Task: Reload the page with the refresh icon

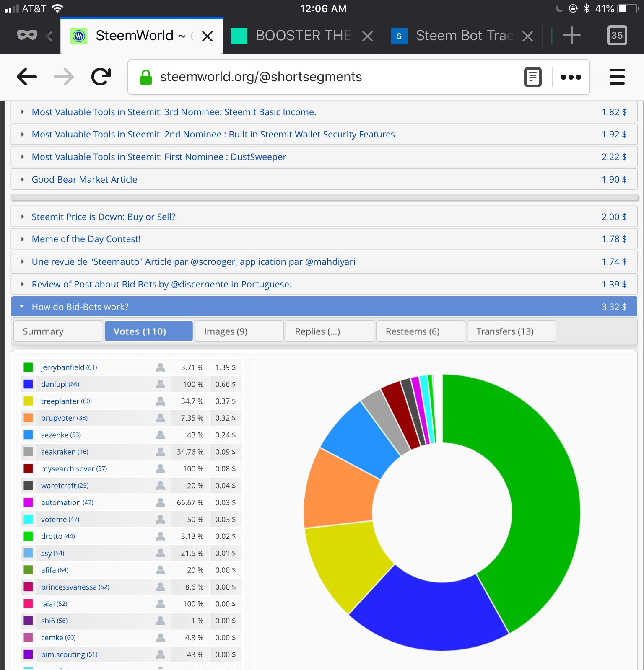Action: (101, 77)
